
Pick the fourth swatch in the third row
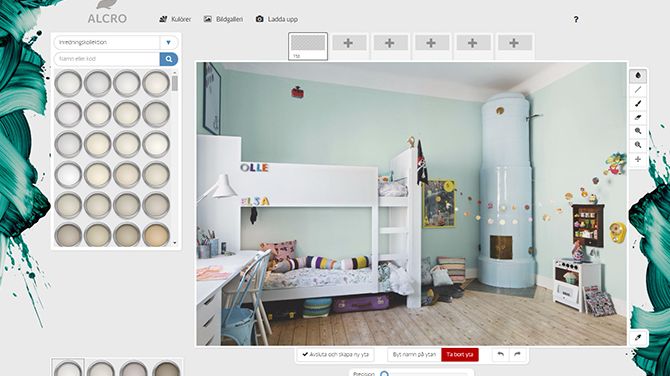pos(156,144)
